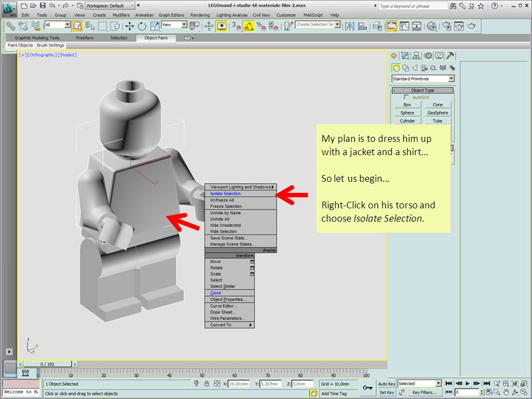Select the Shapes creation category icon
Image resolution: width=532 pixels, height=399 pixels.
pos(406,68)
